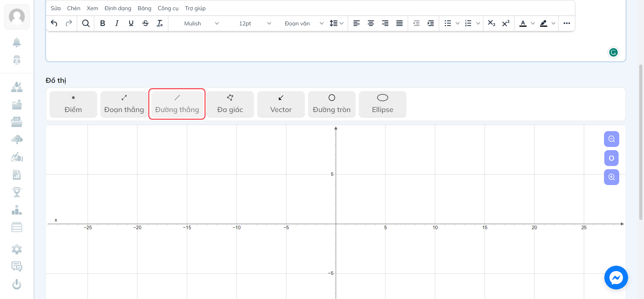Zoom out the graph
The width and height of the screenshot is (644, 299).
pyautogui.click(x=612, y=139)
